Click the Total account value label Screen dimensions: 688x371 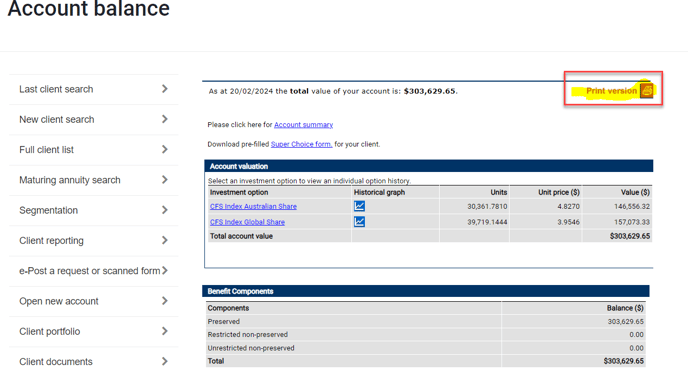pyautogui.click(x=241, y=236)
